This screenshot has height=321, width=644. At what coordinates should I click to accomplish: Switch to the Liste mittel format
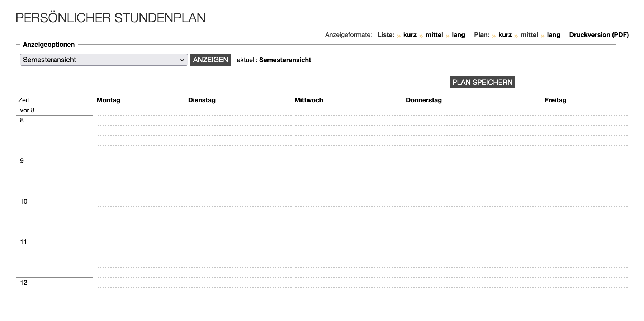(434, 35)
